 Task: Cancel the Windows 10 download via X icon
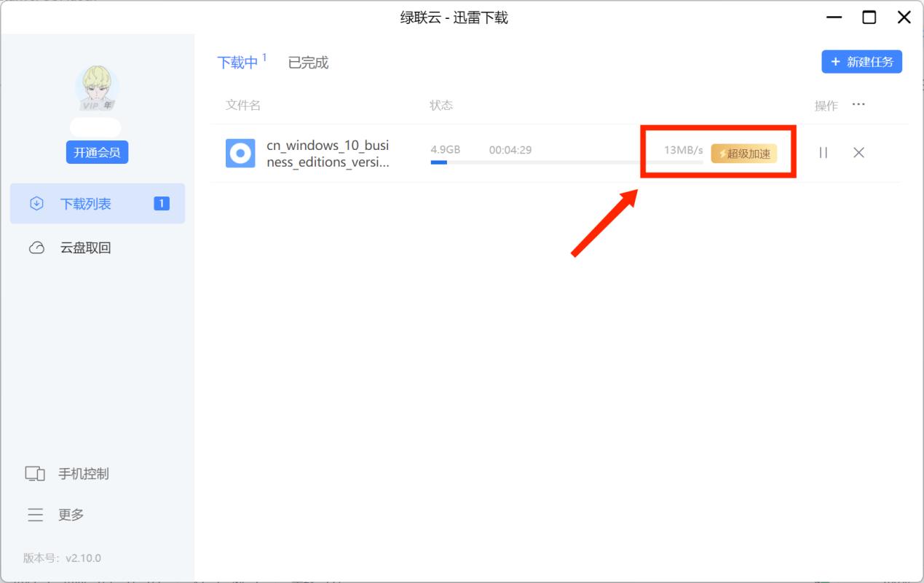point(858,153)
